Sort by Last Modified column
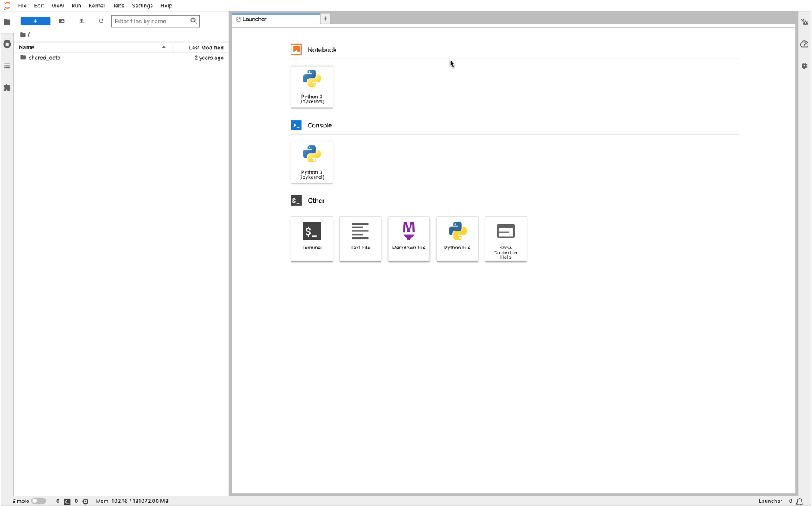Screen dimensions: 812x506 pos(201,47)
